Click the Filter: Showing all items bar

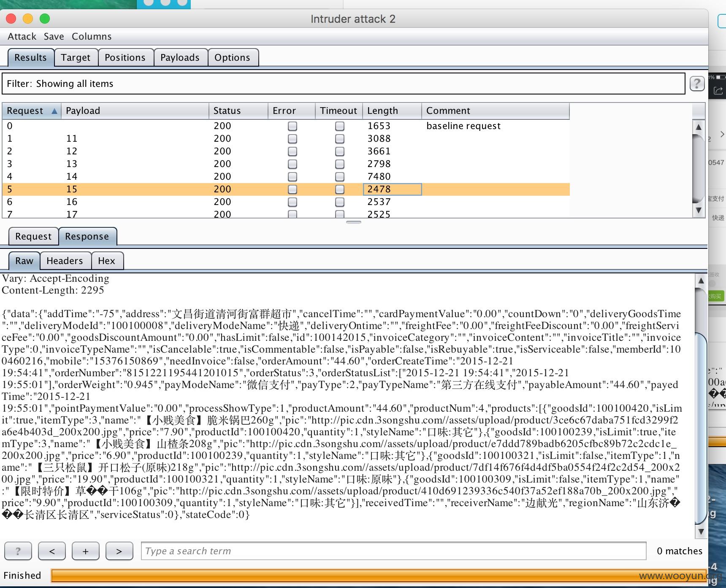(x=343, y=84)
